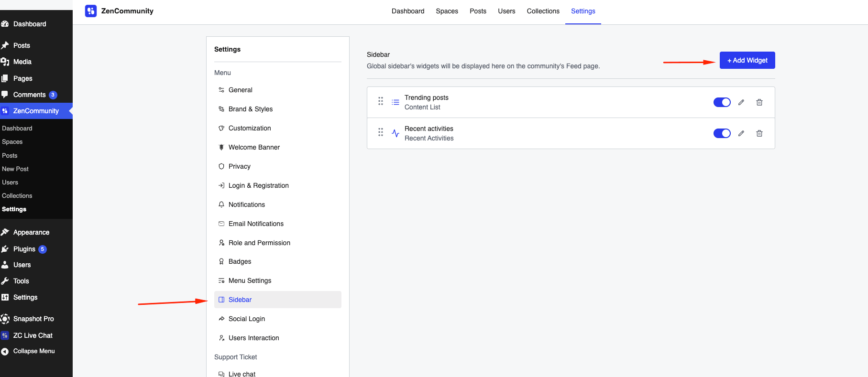Click the Media icon in WordPress sidebar
868x377 pixels.
click(5, 62)
